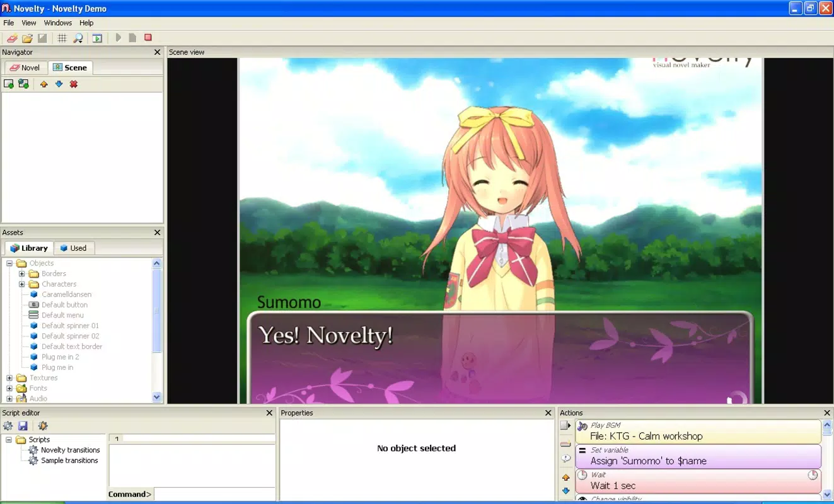Image resolution: width=834 pixels, height=504 pixels.
Task: Switch to the Library assets tab
Action: 29,248
